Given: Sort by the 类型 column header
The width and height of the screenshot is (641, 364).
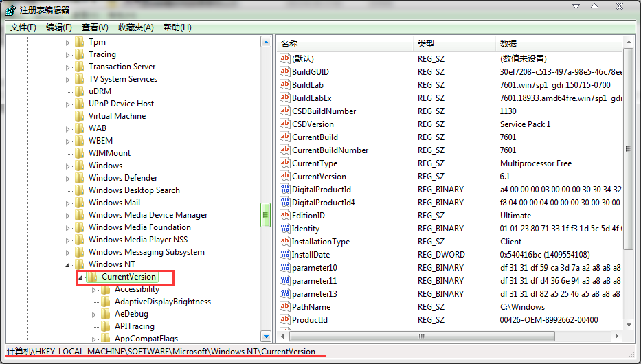Looking at the screenshot, I should (x=455, y=44).
